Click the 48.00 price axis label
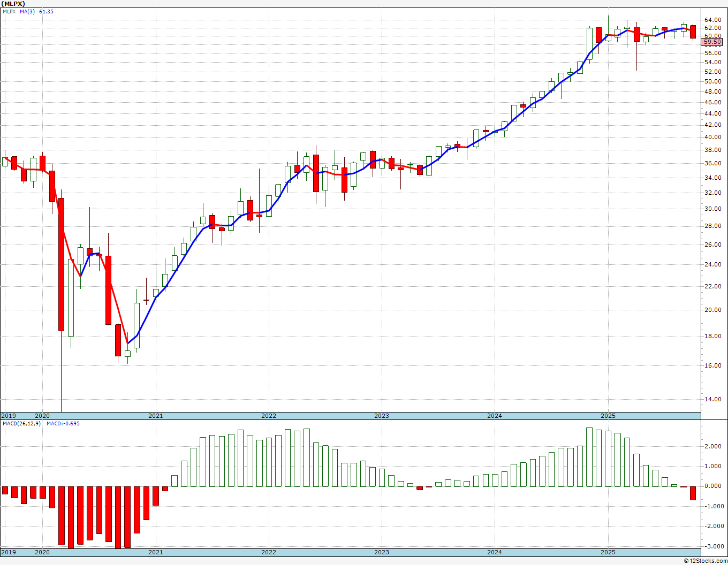This screenshot has height=565, width=728. coord(712,91)
